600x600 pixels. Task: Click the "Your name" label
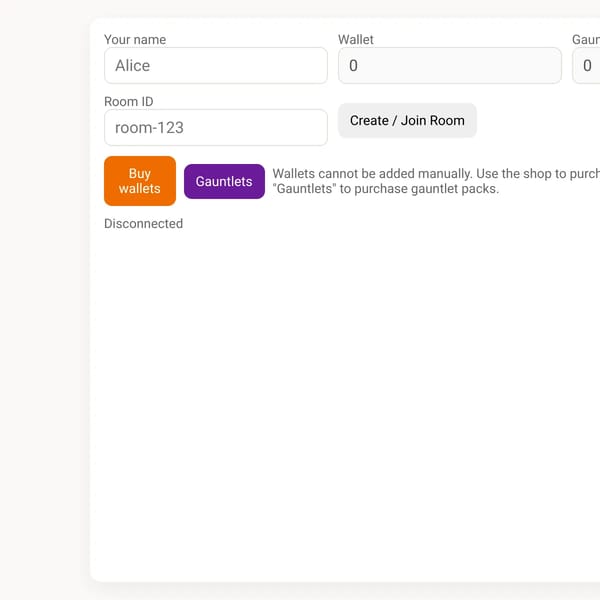click(x=135, y=39)
